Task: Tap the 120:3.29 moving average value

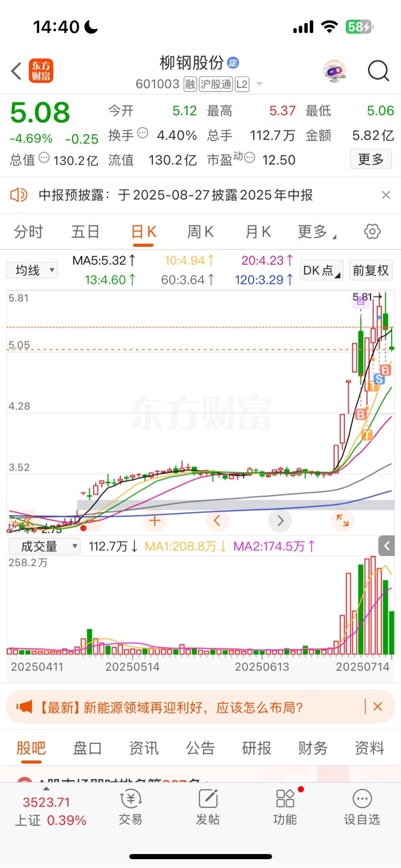Action: coord(264,280)
